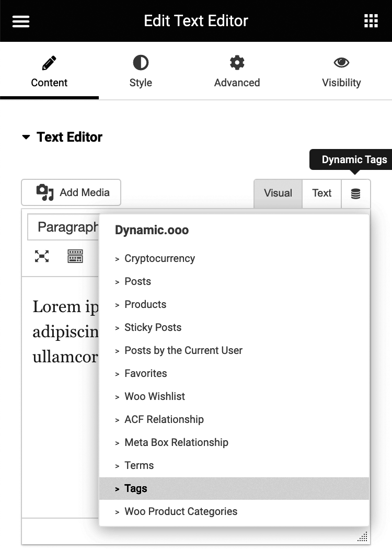Open the hamburger menu
392x550 pixels.
tap(20, 21)
